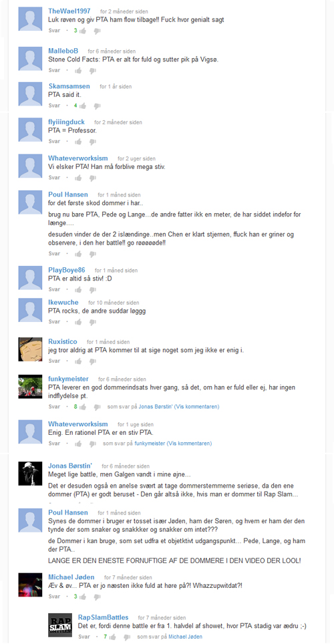This screenshot has height=644, width=334.
Task: Like TheWael1997's comment with thumbs up
Action: (83, 31)
